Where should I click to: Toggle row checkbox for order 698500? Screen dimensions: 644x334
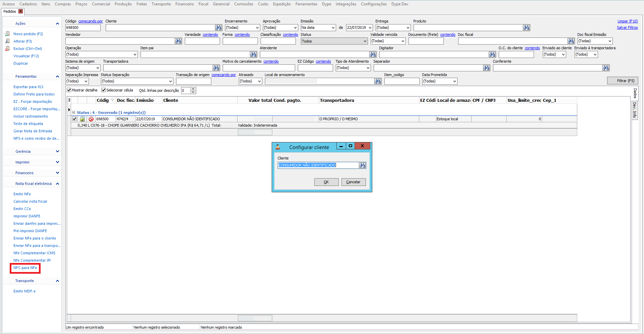click(x=74, y=119)
